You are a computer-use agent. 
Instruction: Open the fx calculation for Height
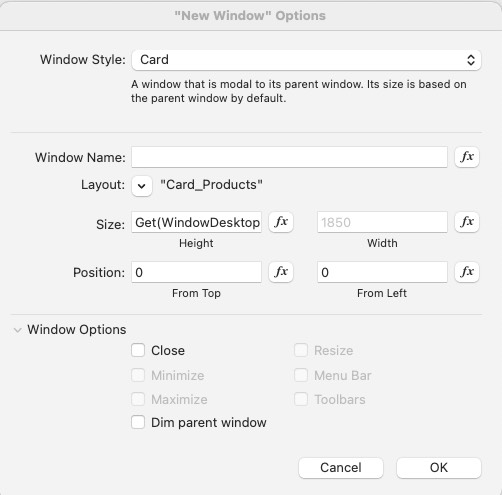click(281, 222)
